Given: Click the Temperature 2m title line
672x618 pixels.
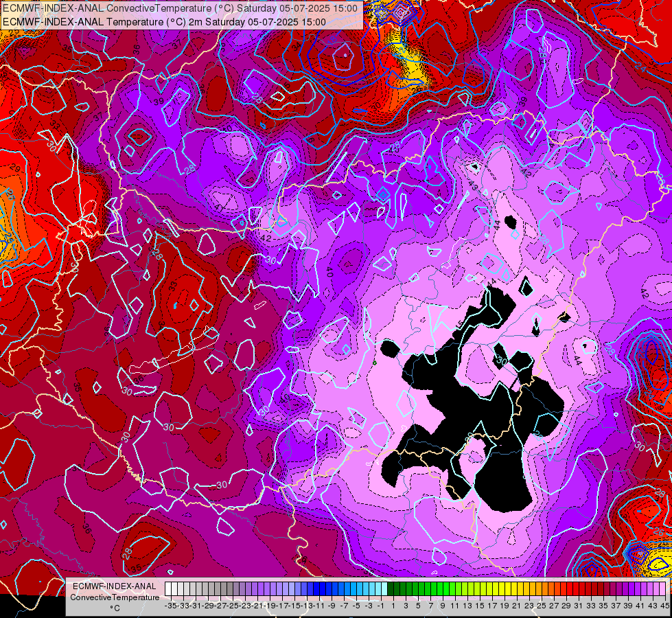Looking at the screenshot, I should (165, 22).
